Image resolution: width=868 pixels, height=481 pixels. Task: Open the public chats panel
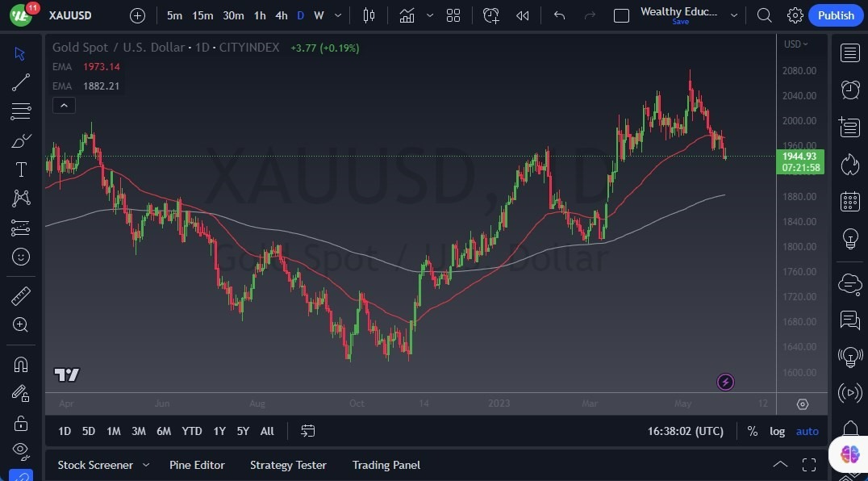tap(849, 284)
